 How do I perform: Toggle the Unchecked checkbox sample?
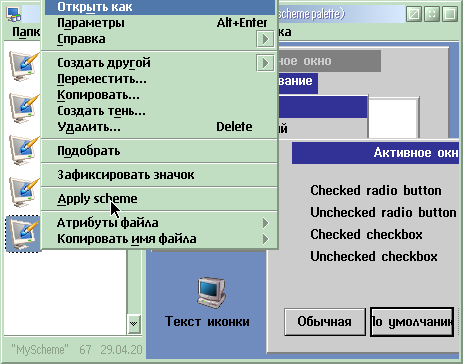coord(374,256)
